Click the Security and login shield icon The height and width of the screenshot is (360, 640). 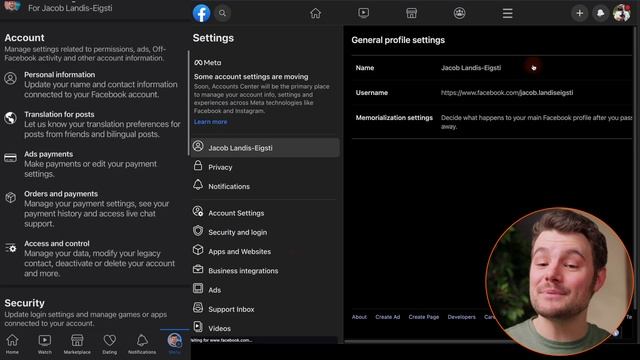tap(198, 231)
